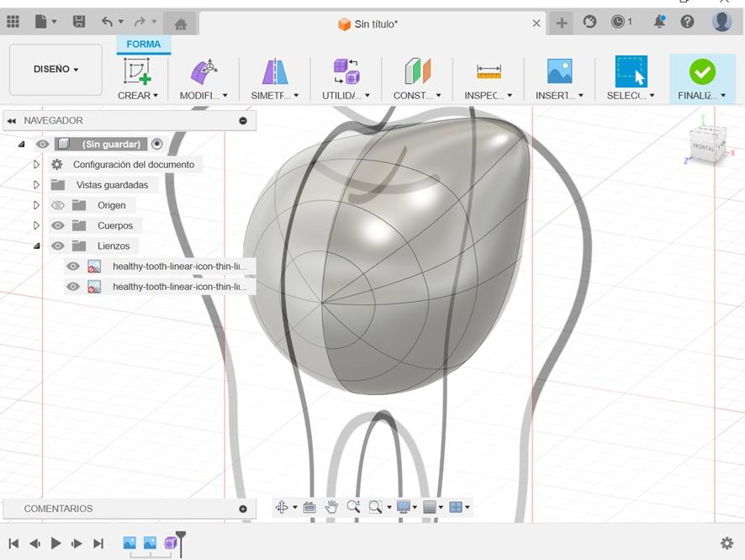Switch to the FORMA tab
The height and width of the screenshot is (560, 745).
pos(144,45)
